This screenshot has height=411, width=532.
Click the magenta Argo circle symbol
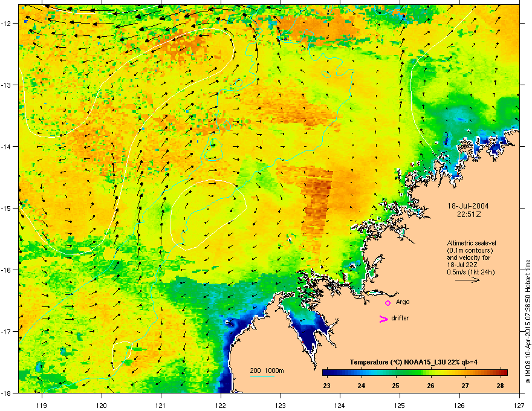(x=388, y=303)
